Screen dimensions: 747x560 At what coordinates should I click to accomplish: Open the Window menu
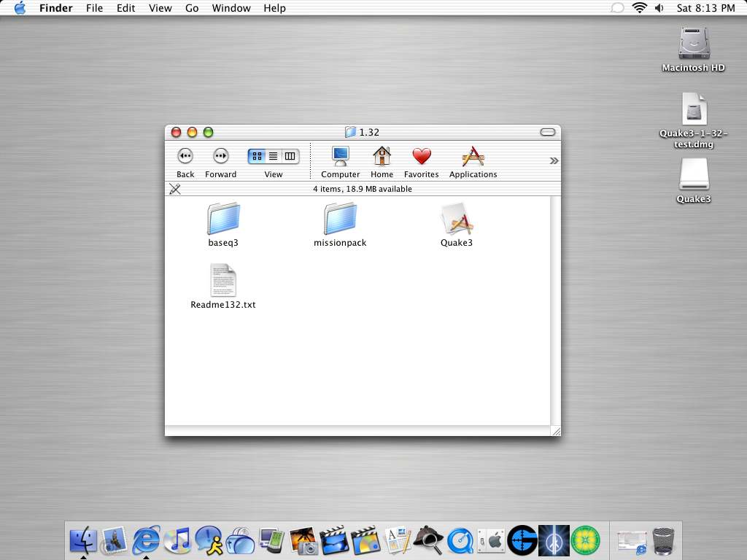click(x=231, y=8)
